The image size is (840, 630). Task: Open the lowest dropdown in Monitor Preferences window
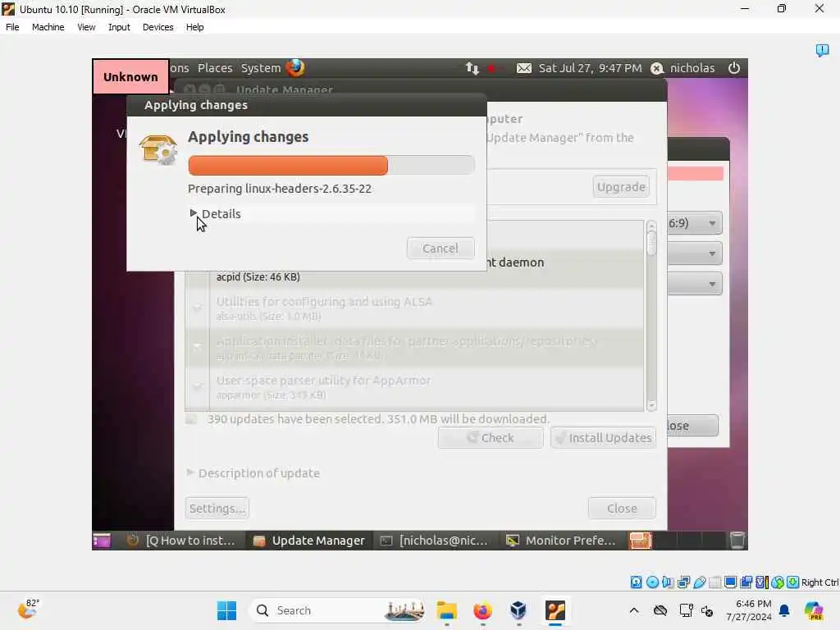(695, 284)
